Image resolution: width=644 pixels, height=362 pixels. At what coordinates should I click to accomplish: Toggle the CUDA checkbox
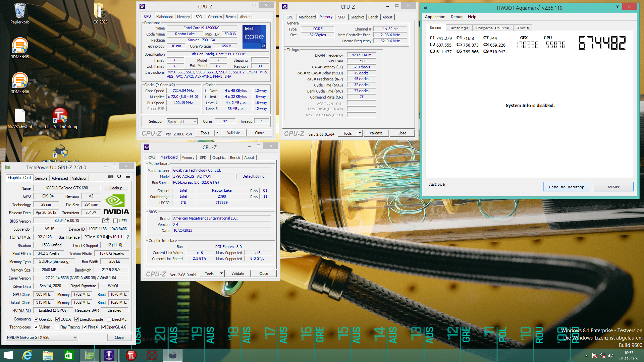click(x=57, y=319)
